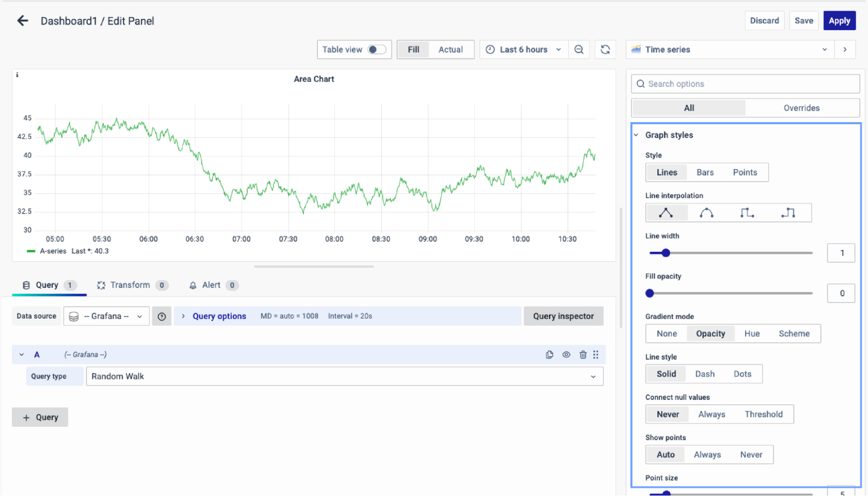Image resolution: width=868 pixels, height=496 pixels.
Task: Refresh the dashboard with refresh icon
Action: 605,50
